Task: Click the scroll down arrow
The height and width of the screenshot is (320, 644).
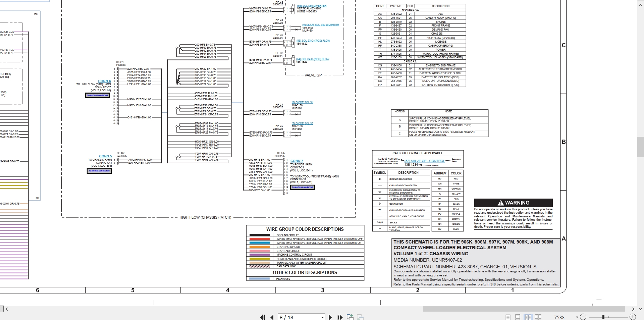Action: (640, 309)
